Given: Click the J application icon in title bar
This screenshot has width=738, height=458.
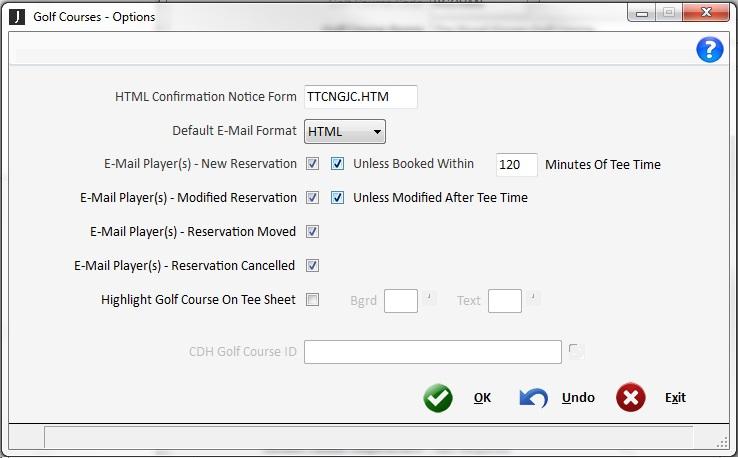Looking at the screenshot, I should 18,16.
